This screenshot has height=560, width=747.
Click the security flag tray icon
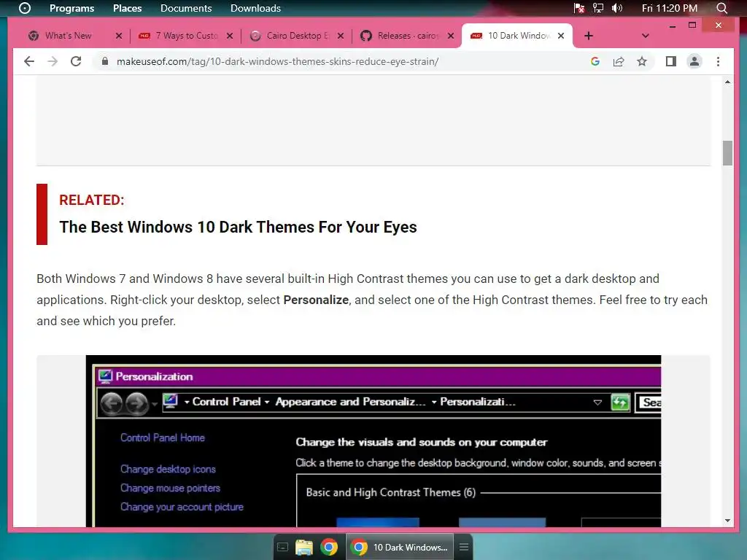click(x=578, y=8)
